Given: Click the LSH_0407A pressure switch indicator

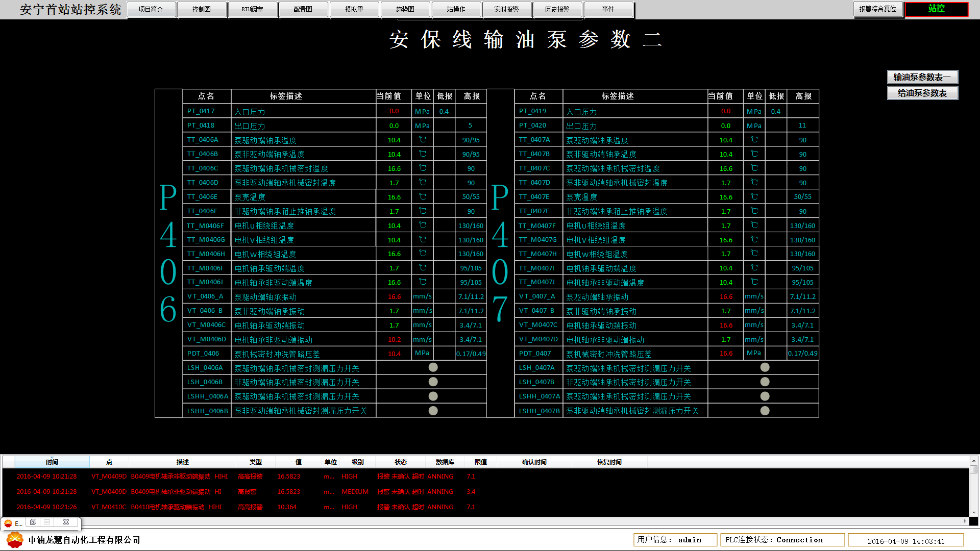Looking at the screenshot, I should 765,367.
